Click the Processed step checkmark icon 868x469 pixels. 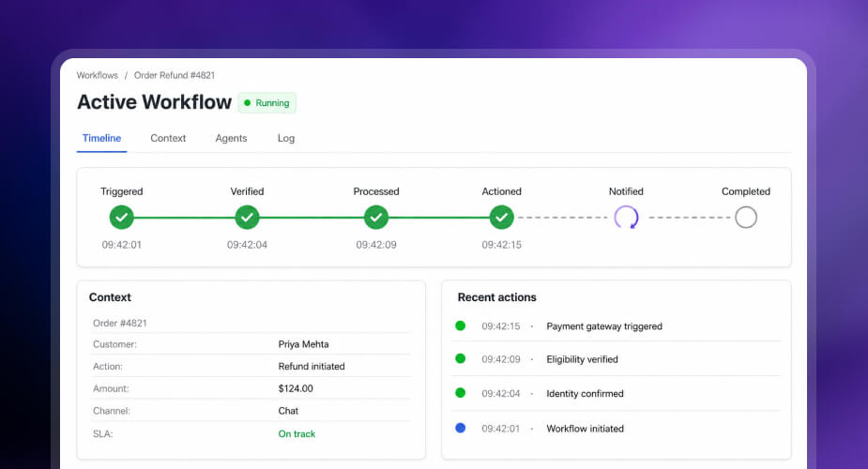[x=376, y=218]
